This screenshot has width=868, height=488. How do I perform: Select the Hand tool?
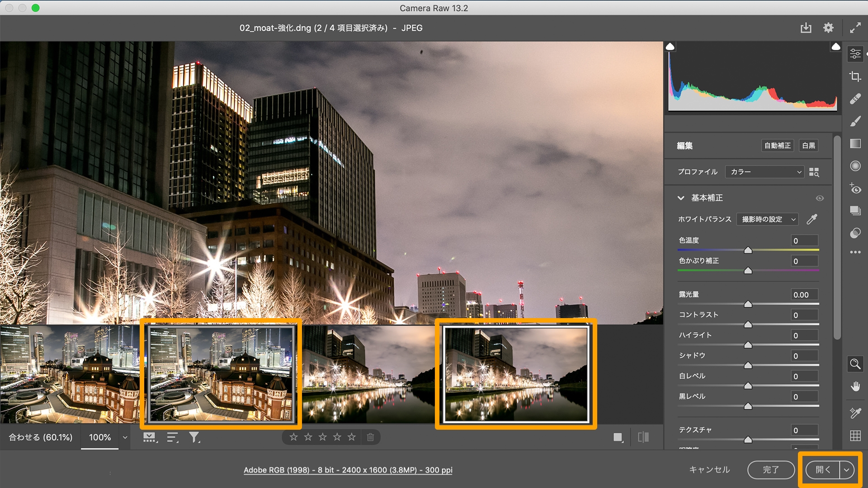coord(855,386)
